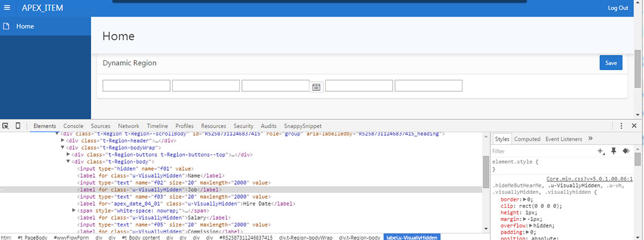Select the Event Listeners sidebar tab
The height and width of the screenshot is (240, 644).
click(x=563, y=139)
